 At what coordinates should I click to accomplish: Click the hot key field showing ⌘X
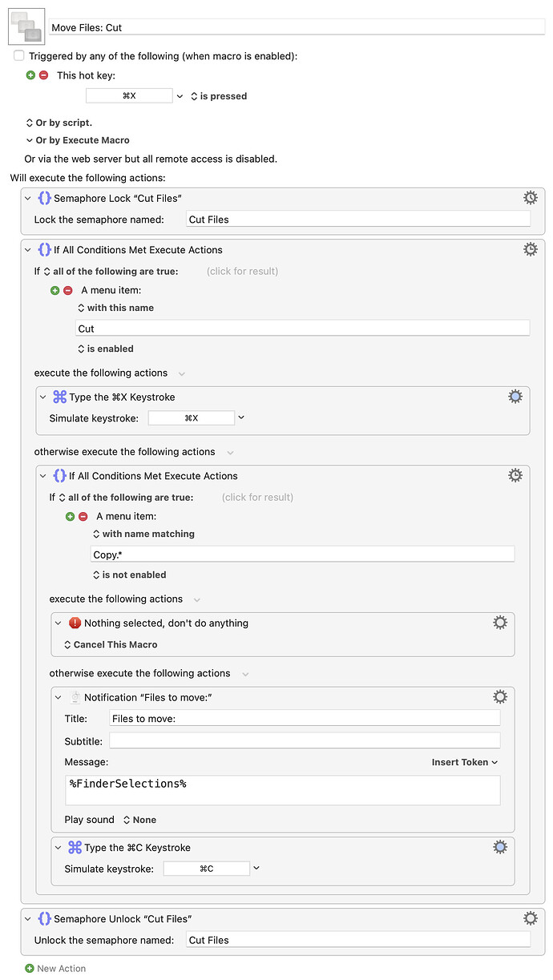(x=129, y=95)
